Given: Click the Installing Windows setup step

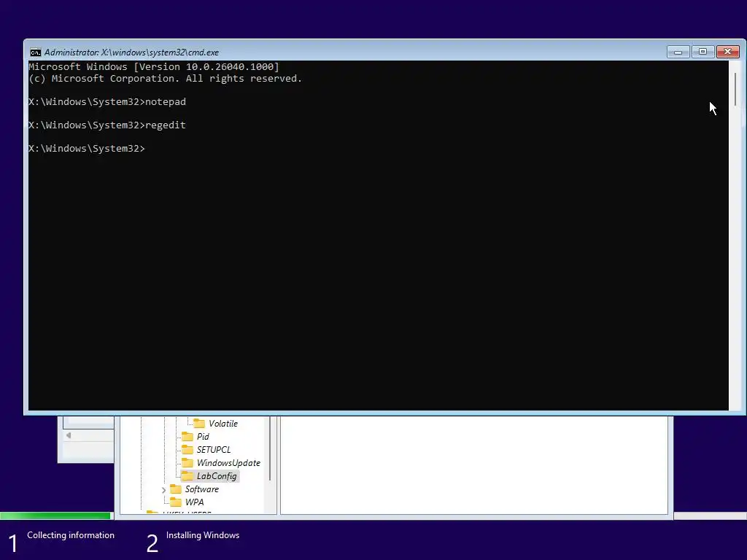Looking at the screenshot, I should coord(203,535).
